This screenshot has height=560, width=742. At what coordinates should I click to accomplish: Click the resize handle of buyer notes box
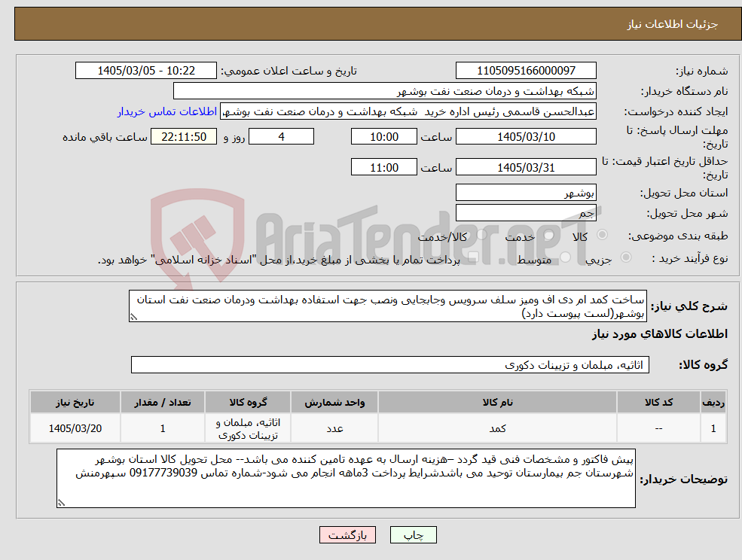coord(61,503)
